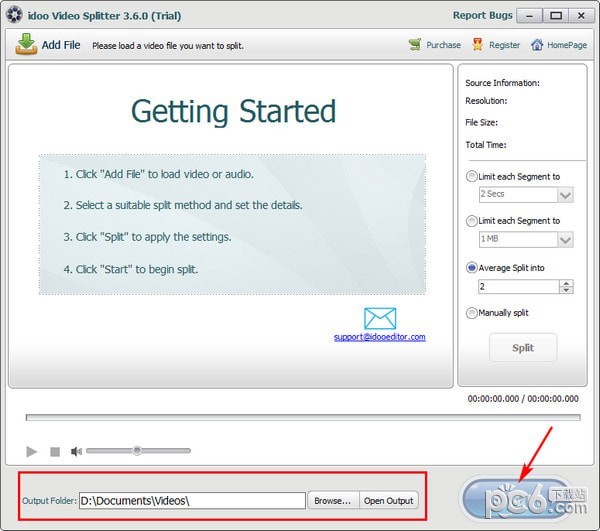Select the first Limit each Segment radio (Secs)

pyautogui.click(x=471, y=176)
